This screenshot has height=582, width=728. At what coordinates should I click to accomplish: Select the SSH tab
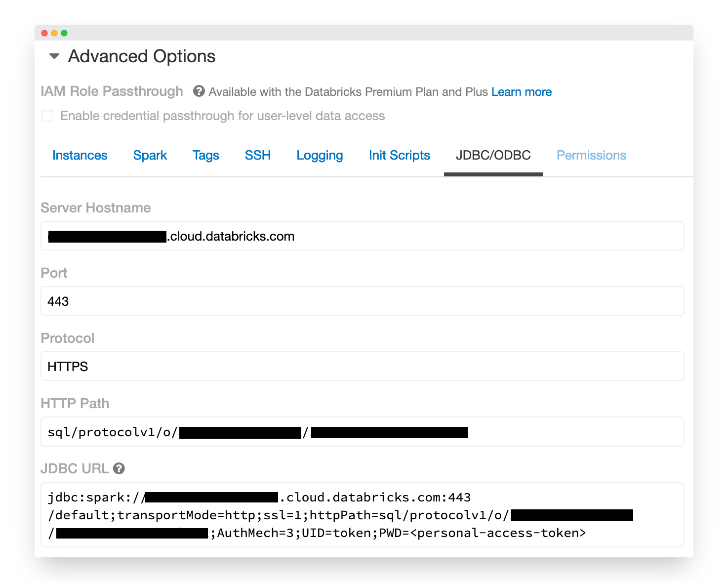point(258,155)
